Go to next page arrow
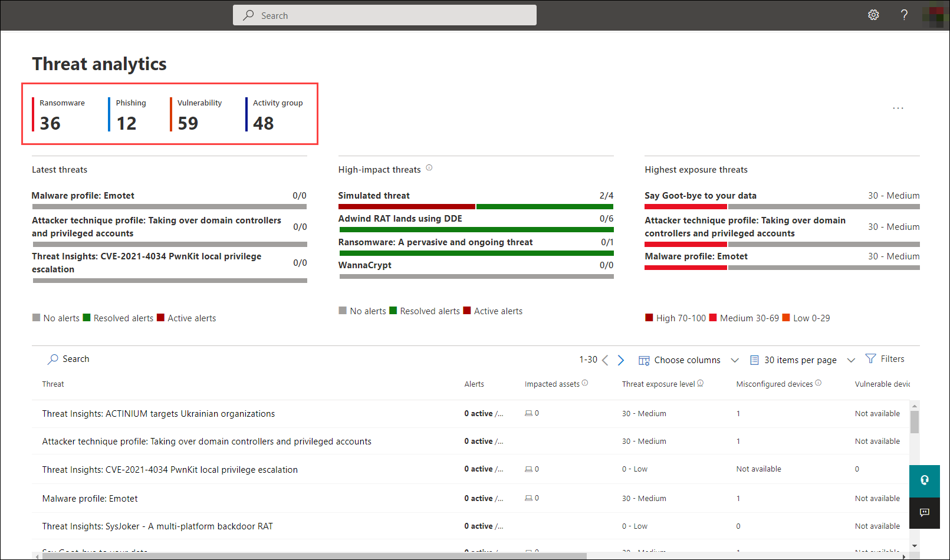Image resolution: width=950 pixels, height=560 pixels. coord(621,360)
